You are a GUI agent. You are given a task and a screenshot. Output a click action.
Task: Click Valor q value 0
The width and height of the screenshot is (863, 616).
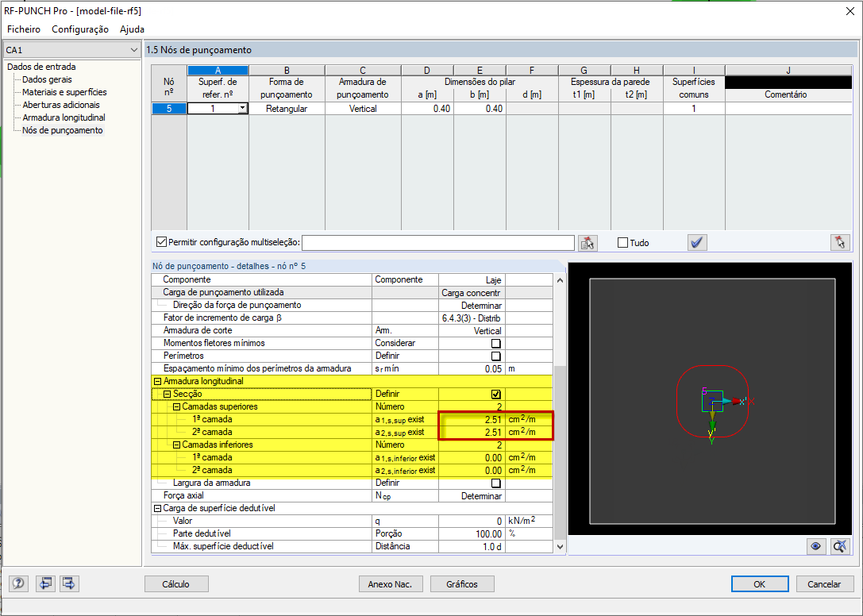pyautogui.click(x=472, y=522)
